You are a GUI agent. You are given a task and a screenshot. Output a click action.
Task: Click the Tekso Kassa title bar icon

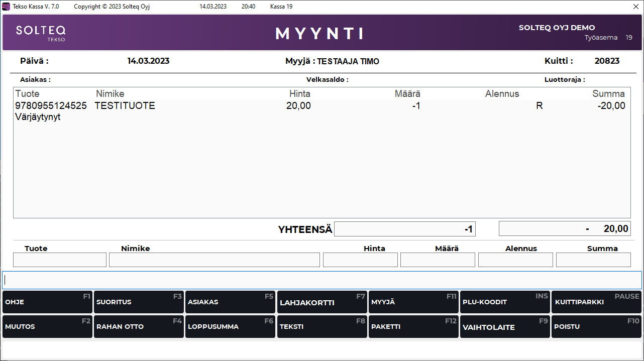point(7,7)
